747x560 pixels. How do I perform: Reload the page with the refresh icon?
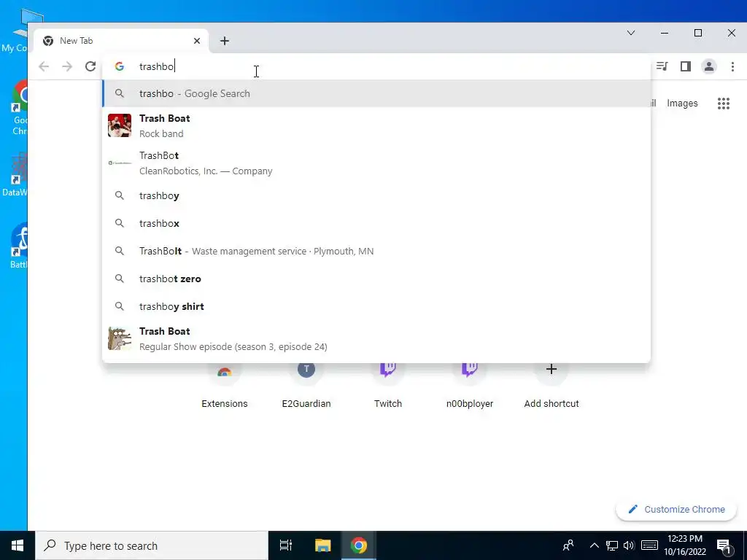pos(90,66)
